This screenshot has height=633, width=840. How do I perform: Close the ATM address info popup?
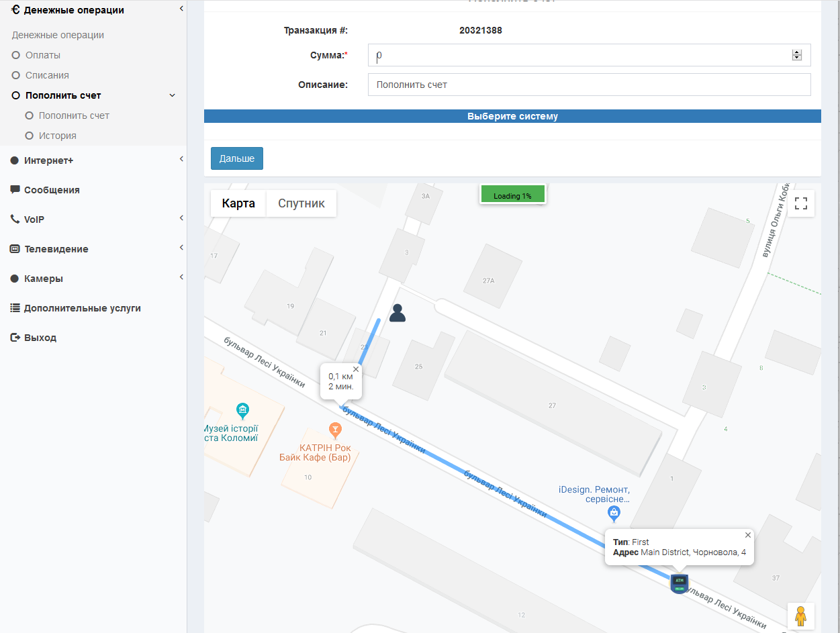tap(747, 535)
